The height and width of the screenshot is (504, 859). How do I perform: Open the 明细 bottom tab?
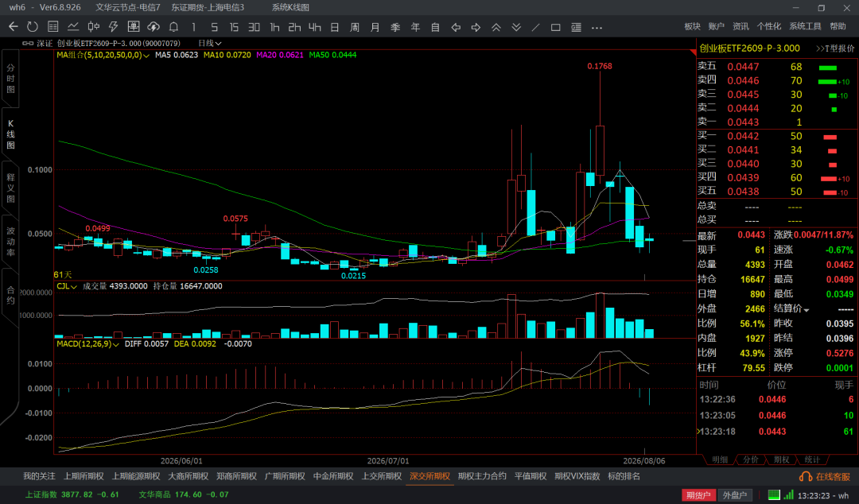point(720,459)
